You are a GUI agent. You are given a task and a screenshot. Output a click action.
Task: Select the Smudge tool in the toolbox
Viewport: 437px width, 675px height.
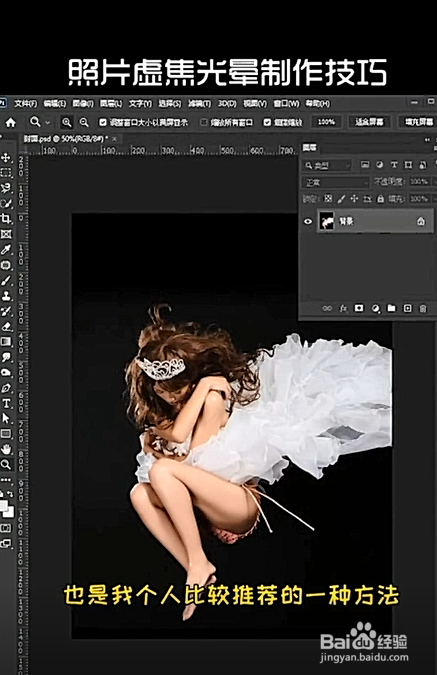pyautogui.click(x=6, y=357)
